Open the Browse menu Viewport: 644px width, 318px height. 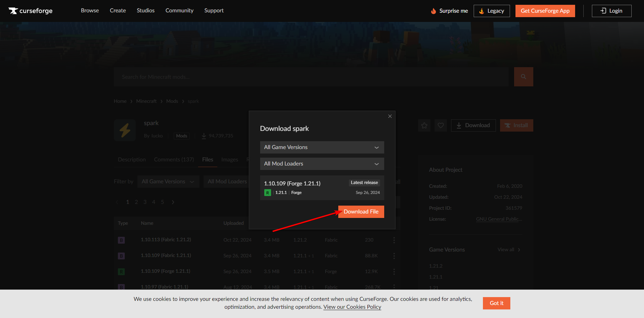coord(90,11)
